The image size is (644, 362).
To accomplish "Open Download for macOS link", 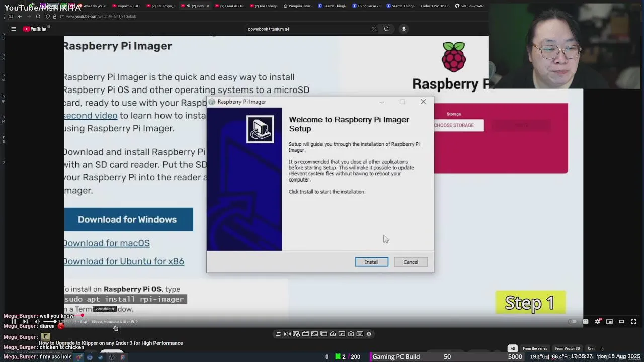I will (107, 243).
